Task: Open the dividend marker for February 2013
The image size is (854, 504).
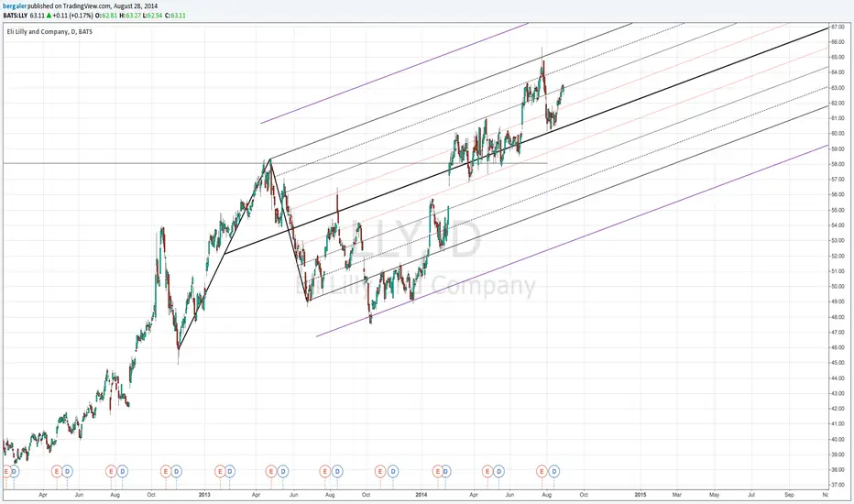Action: (x=229, y=471)
